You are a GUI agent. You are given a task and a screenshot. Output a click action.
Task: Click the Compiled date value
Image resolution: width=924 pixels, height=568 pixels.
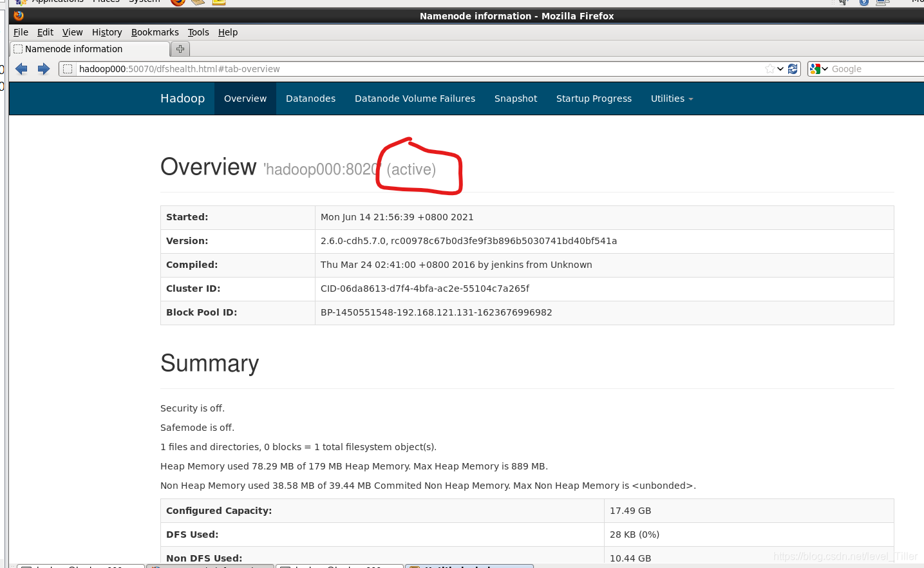click(x=457, y=265)
